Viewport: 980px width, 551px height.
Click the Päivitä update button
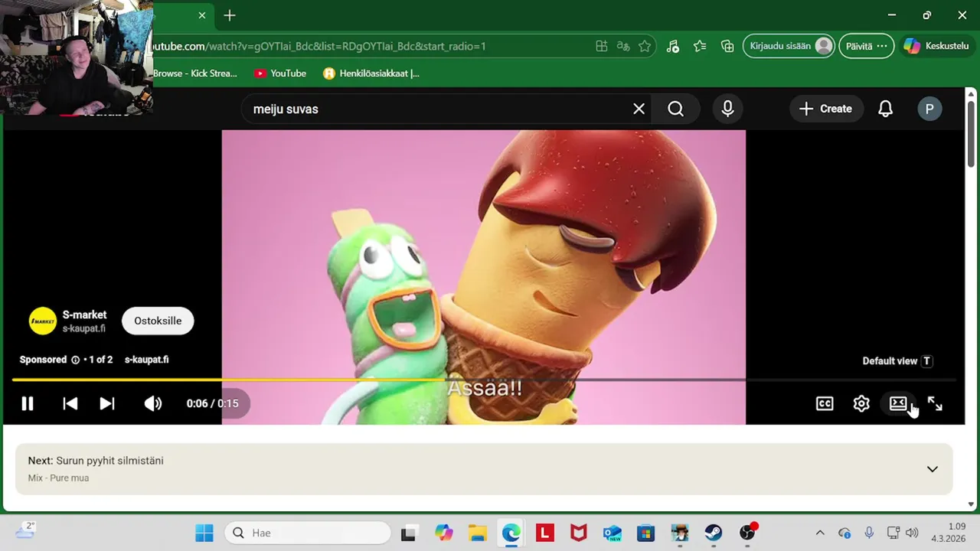866,46
